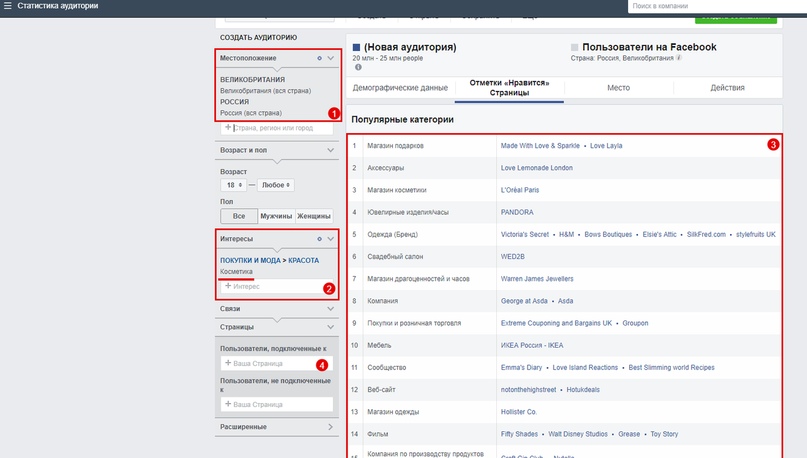Open the Emma's Diary page link
The height and width of the screenshot is (458, 807).
click(521, 367)
